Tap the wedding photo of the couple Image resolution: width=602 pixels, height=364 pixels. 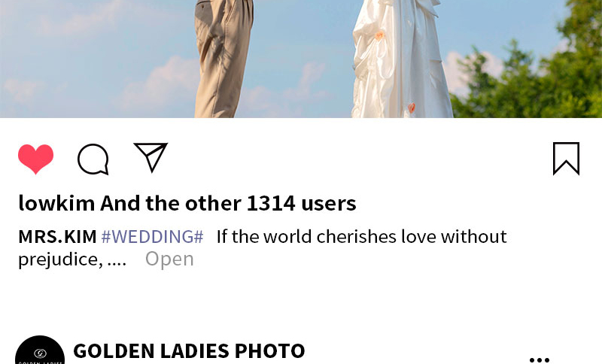[x=301, y=59]
